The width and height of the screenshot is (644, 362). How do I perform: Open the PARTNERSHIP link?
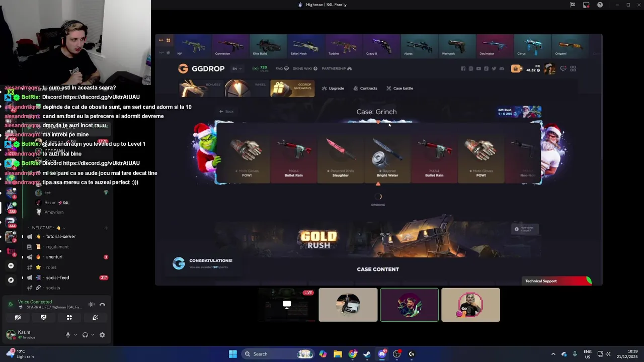(x=337, y=68)
